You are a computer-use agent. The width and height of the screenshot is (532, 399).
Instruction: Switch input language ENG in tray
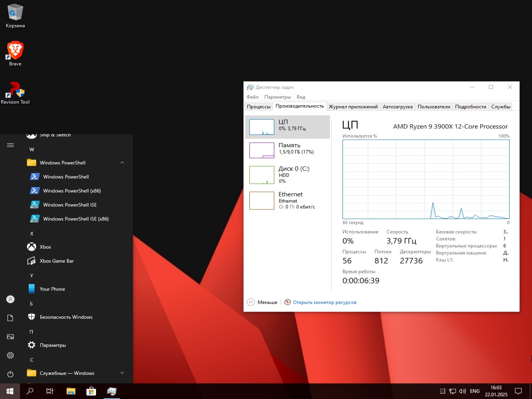click(x=475, y=391)
